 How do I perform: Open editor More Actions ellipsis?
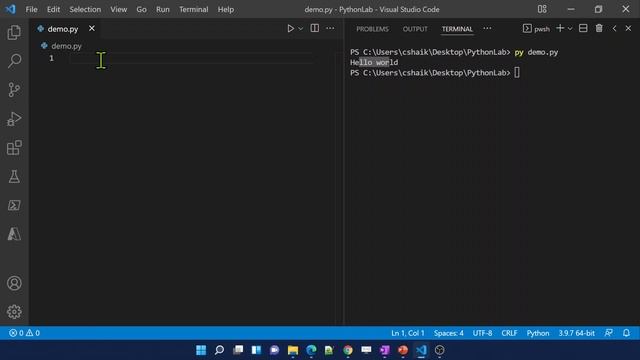330,28
